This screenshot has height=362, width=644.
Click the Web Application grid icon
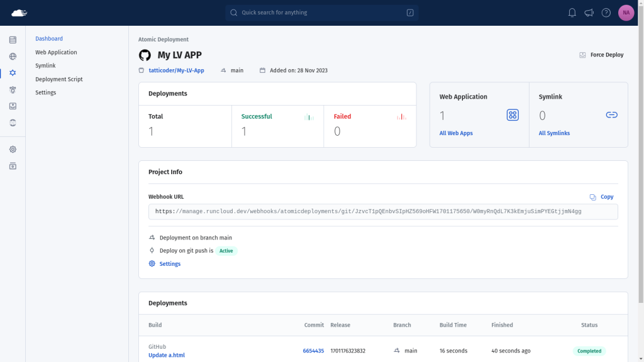pyautogui.click(x=512, y=115)
